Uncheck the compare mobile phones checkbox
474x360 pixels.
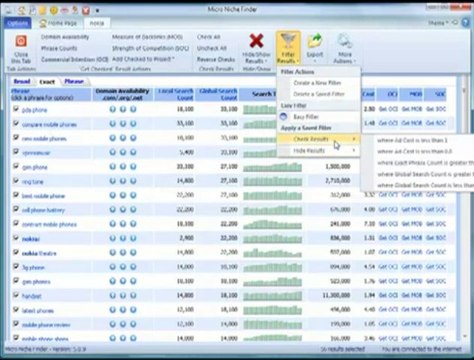(x=16, y=123)
